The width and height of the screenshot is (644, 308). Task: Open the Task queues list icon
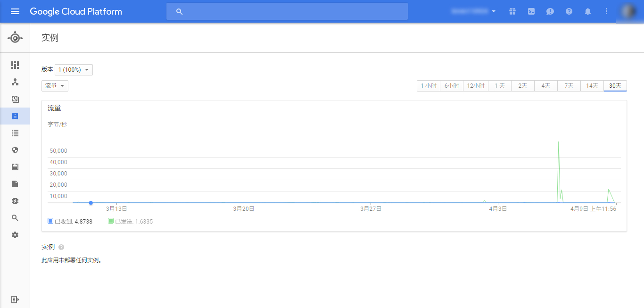[15, 133]
